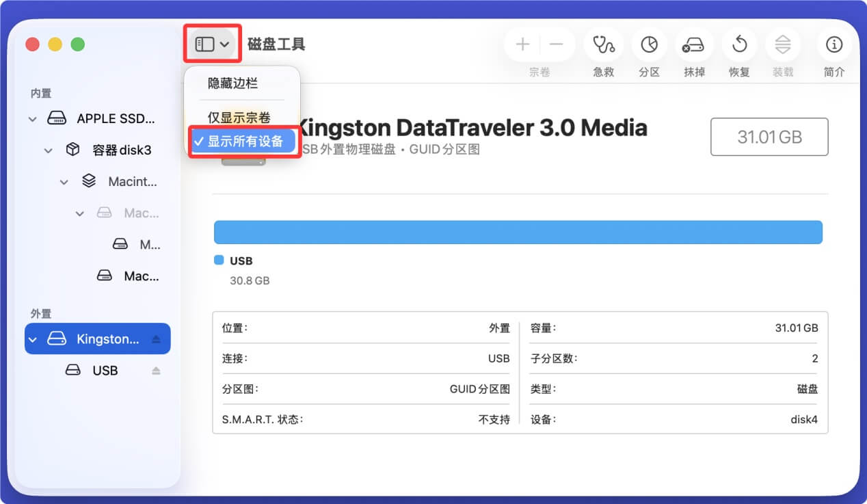Click the remove volume minus icon
Image resolution: width=867 pixels, height=504 pixels.
(557, 45)
